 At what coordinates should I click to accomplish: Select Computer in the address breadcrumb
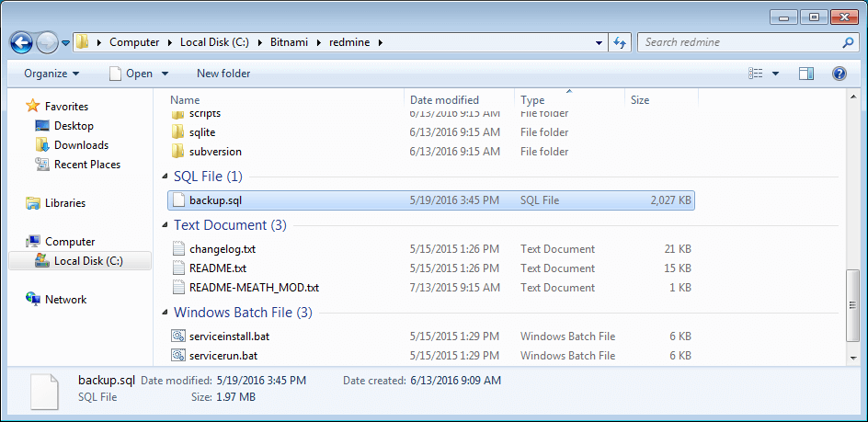click(134, 42)
